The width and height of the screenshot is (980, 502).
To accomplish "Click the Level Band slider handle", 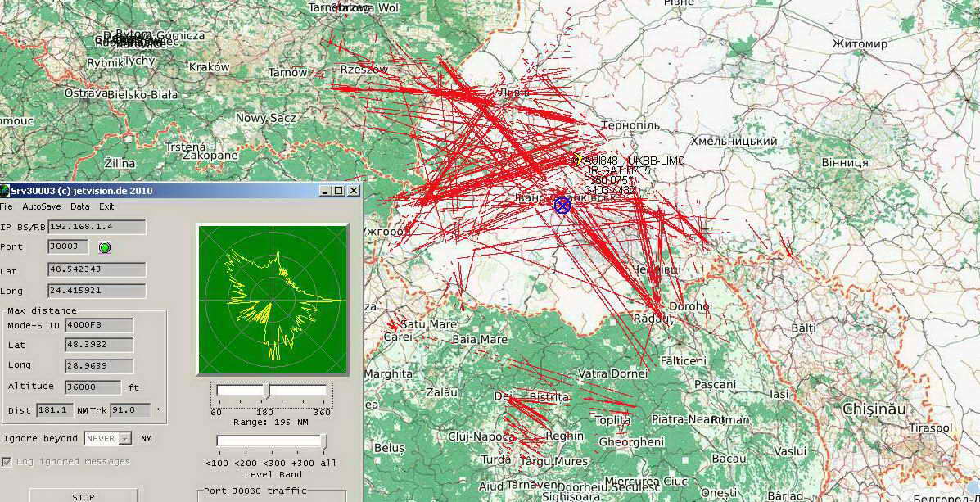I will (x=325, y=442).
